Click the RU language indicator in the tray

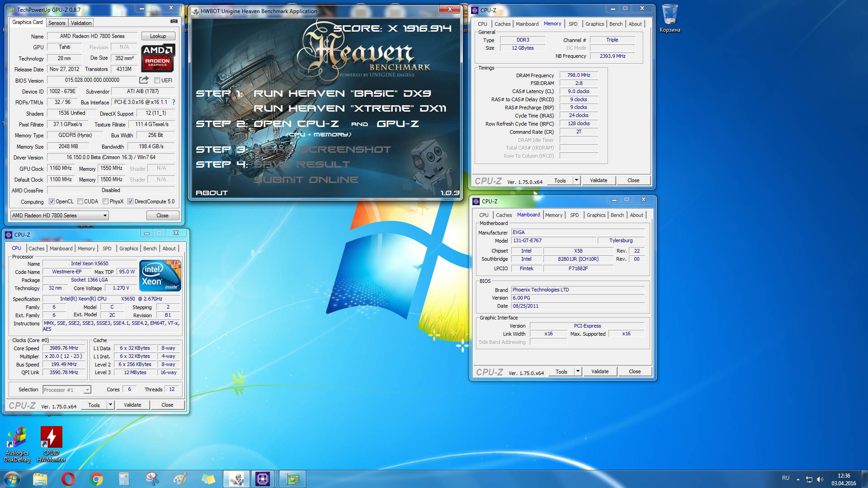click(786, 478)
